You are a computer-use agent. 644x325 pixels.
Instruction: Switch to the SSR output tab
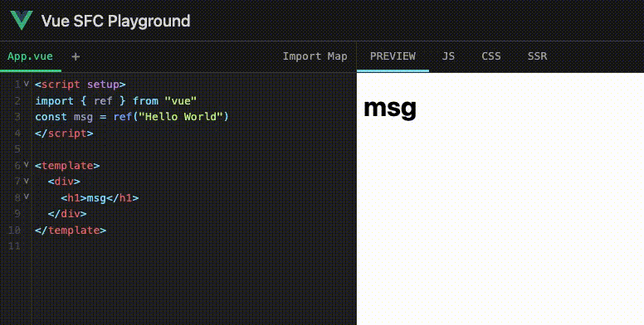537,56
